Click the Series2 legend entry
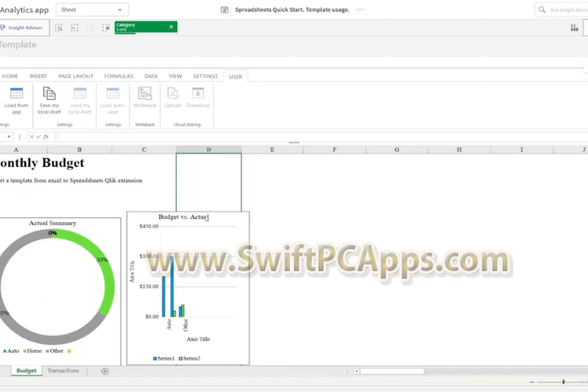This screenshot has height=392, width=588. (189, 359)
